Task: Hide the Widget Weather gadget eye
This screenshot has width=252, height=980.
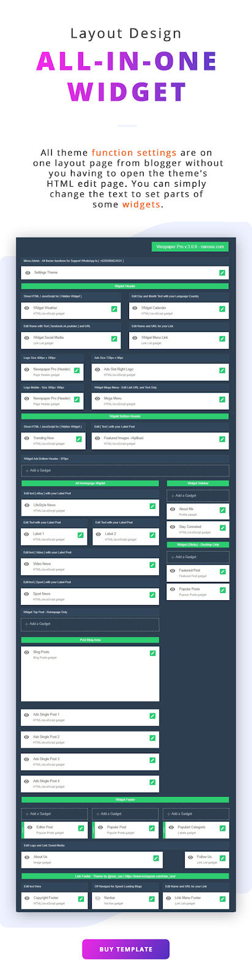Action: pyautogui.click(x=26, y=308)
